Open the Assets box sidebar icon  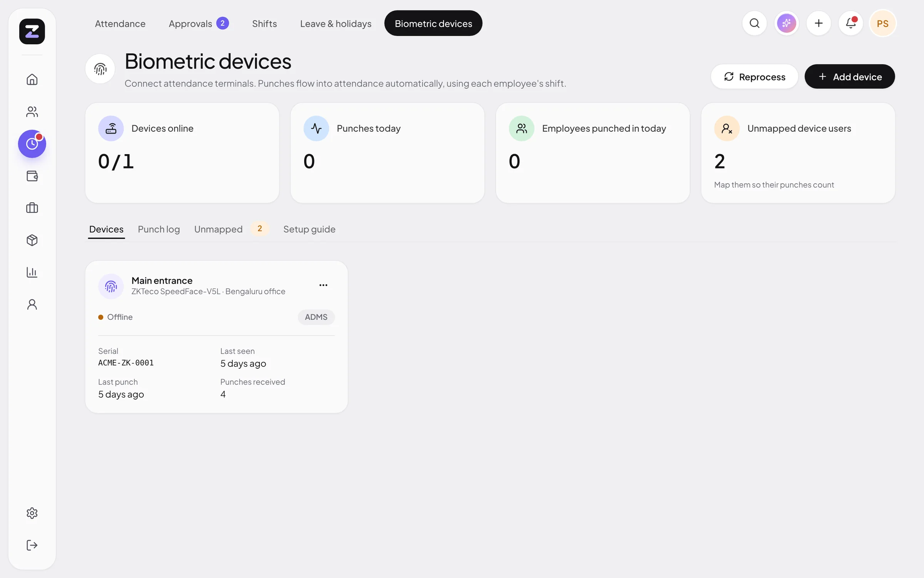tap(32, 240)
